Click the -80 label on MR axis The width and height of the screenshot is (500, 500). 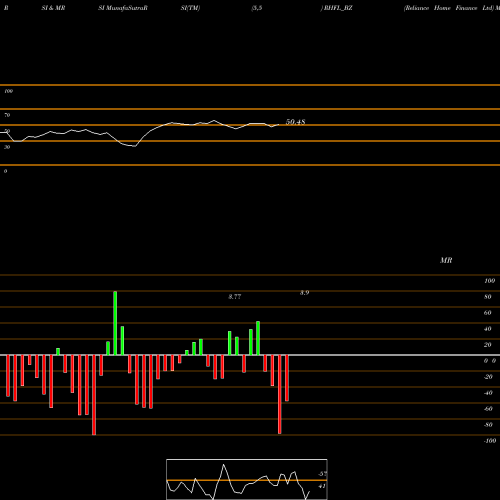(x=488, y=425)
